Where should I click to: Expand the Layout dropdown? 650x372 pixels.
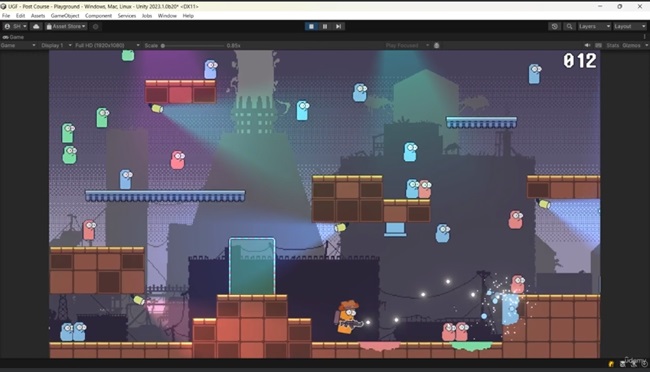630,27
